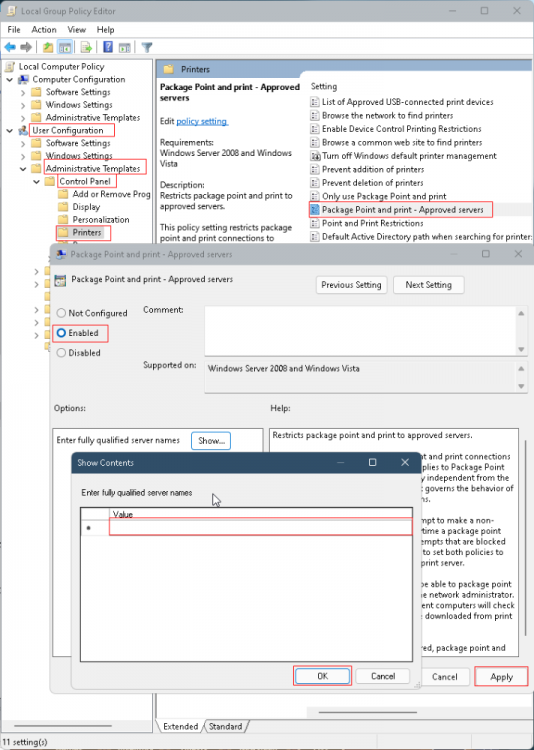Collapse the Control Panel tree node
The width and height of the screenshot is (534, 750).
pos(36,182)
